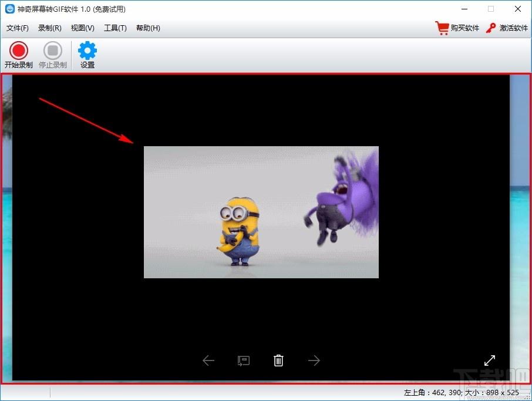Click the shopping cart 购买软件 icon

pyautogui.click(x=442, y=28)
